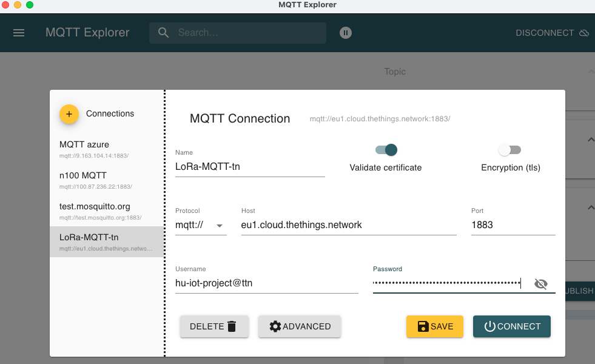The height and width of the screenshot is (364, 595).
Task: Collapse the Topic panel with its chevron
Action: pyautogui.click(x=591, y=71)
